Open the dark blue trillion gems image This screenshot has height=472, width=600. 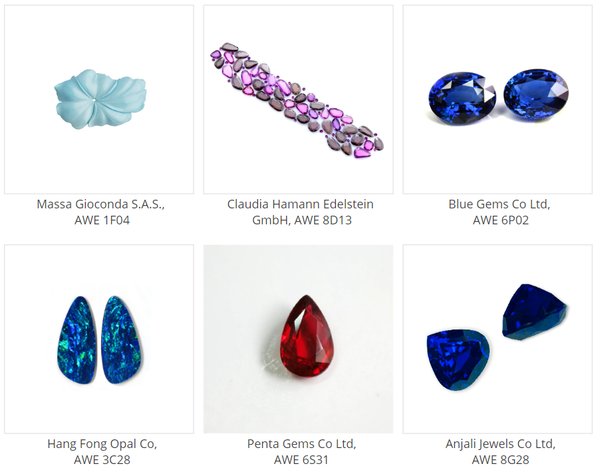(498, 339)
